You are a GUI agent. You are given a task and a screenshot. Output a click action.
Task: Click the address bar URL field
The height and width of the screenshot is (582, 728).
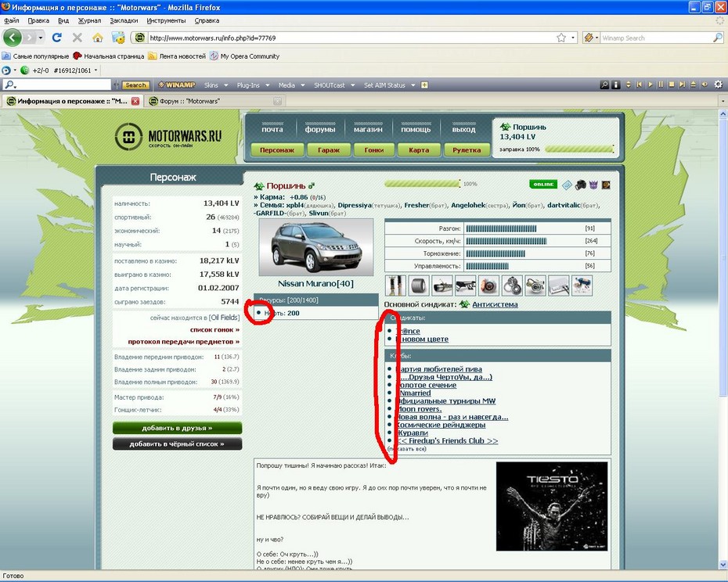(x=352, y=38)
